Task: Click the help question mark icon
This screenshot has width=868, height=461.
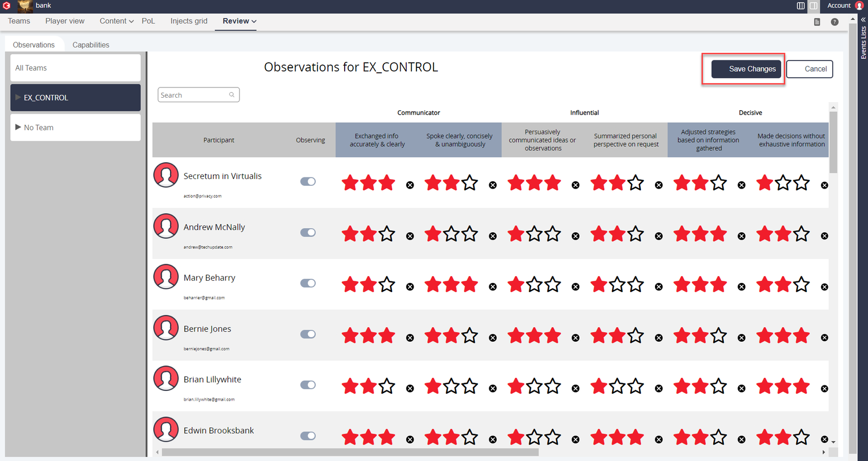Action: point(835,22)
